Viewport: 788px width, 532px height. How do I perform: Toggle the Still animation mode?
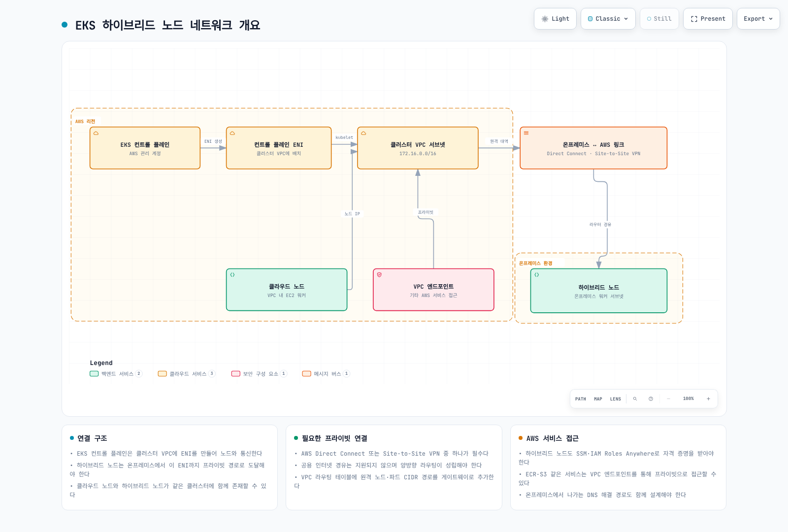659,19
